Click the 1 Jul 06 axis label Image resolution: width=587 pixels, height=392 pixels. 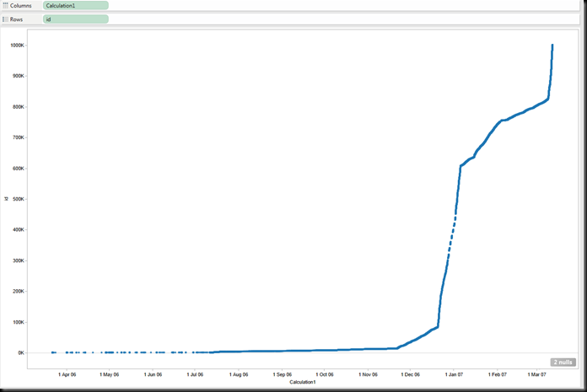point(195,374)
